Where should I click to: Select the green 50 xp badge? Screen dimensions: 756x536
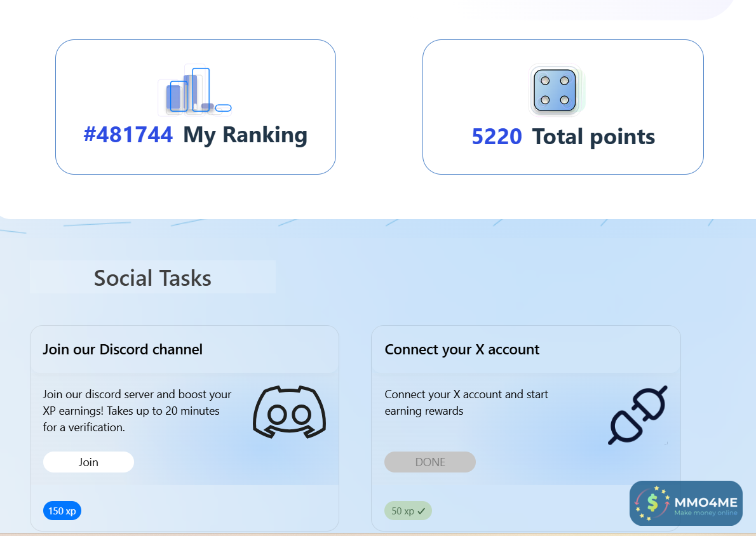(408, 511)
